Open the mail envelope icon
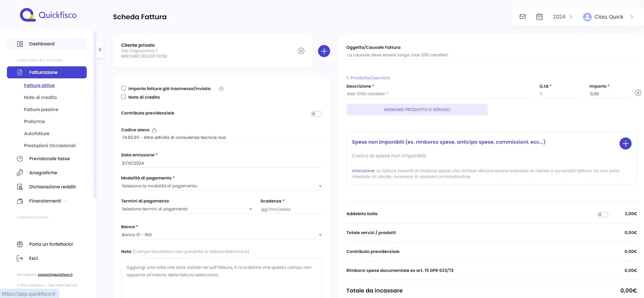The height and width of the screenshot is (298, 644). click(522, 16)
